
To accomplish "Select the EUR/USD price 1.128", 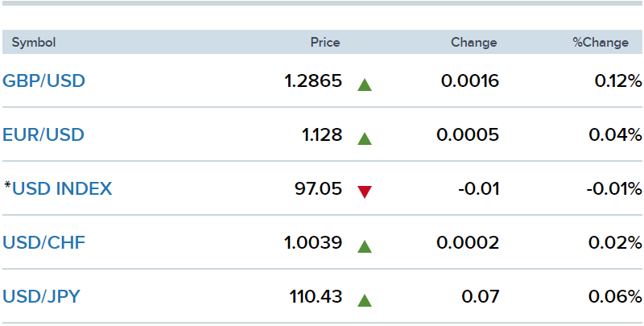I will tap(323, 134).
